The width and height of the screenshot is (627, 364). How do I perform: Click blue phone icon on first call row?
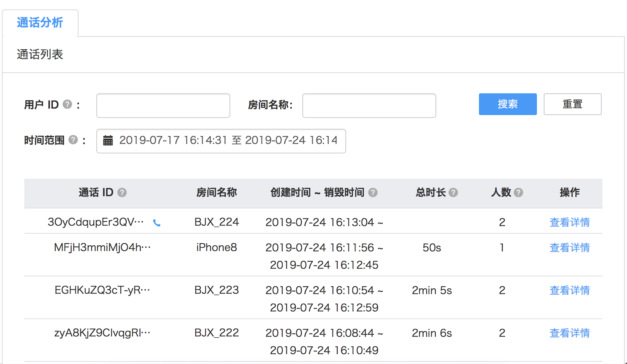click(x=157, y=223)
